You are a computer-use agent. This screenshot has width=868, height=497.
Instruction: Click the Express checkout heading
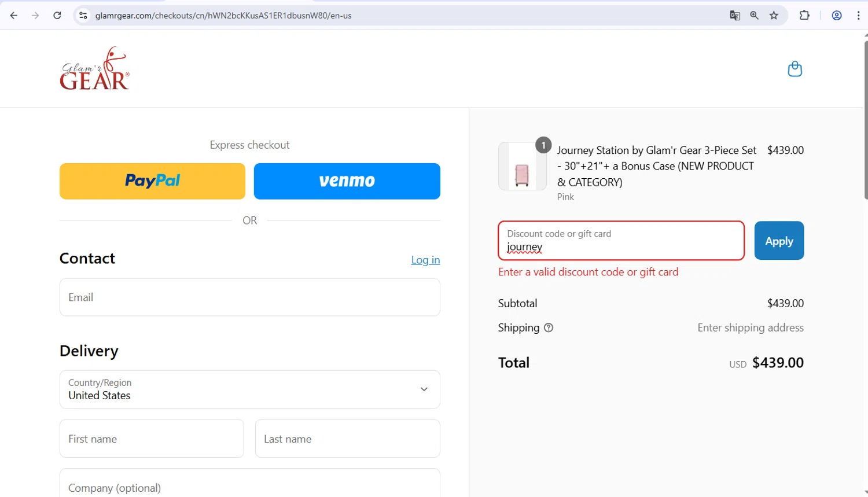(249, 145)
